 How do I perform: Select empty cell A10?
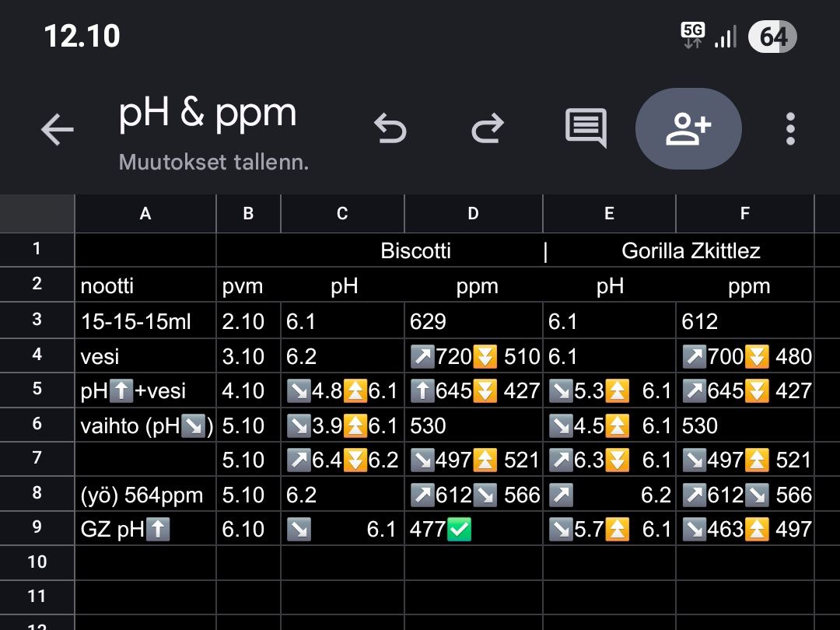coord(145,562)
